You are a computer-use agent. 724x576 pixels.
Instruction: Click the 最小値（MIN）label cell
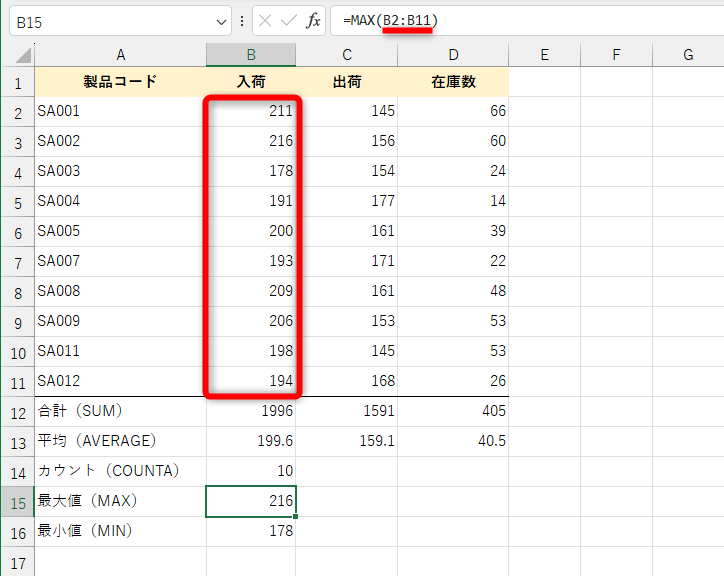[121, 531]
